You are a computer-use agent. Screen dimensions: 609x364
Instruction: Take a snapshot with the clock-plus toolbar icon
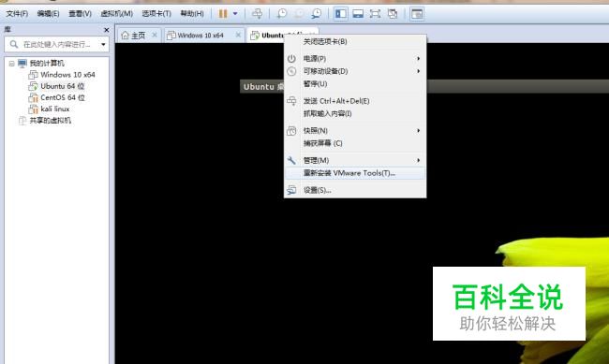pyautogui.click(x=282, y=14)
